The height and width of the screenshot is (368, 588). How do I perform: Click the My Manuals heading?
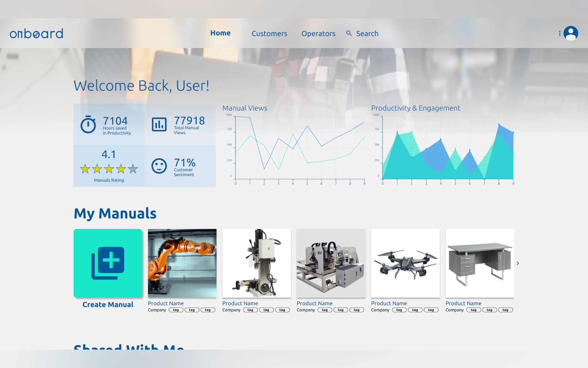[115, 213]
